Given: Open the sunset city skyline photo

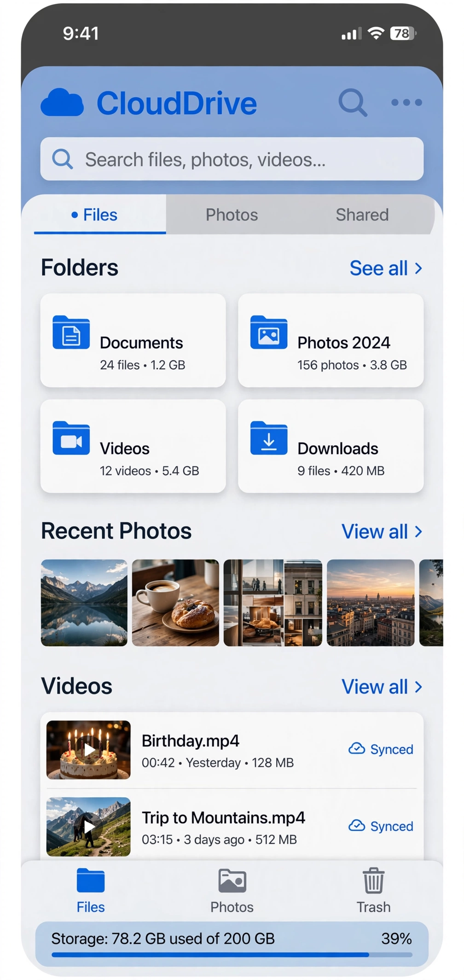Looking at the screenshot, I should point(371,603).
